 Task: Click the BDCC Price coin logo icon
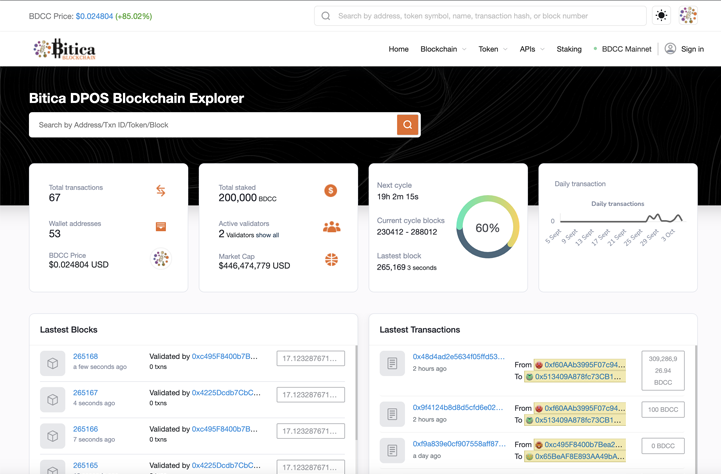(x=161, y=258)
